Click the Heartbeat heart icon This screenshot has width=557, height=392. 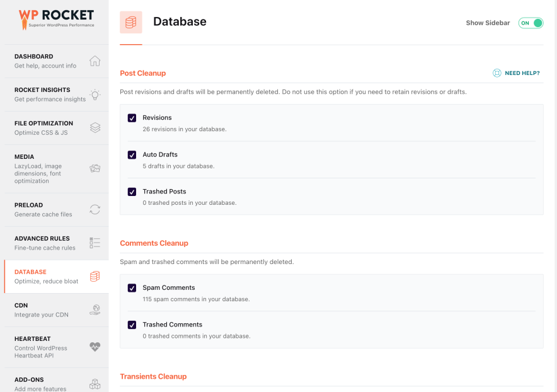point(95,347)
